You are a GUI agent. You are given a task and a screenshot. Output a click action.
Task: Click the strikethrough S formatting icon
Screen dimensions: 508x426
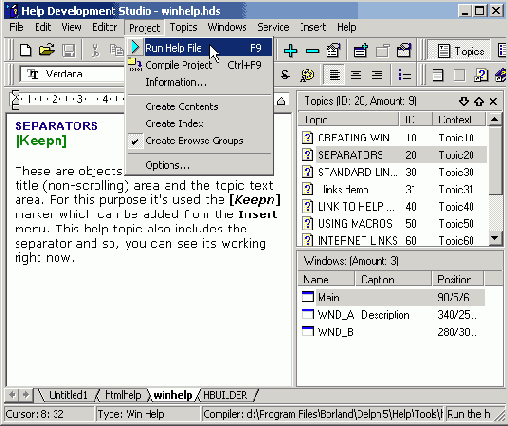pos(285,75)
